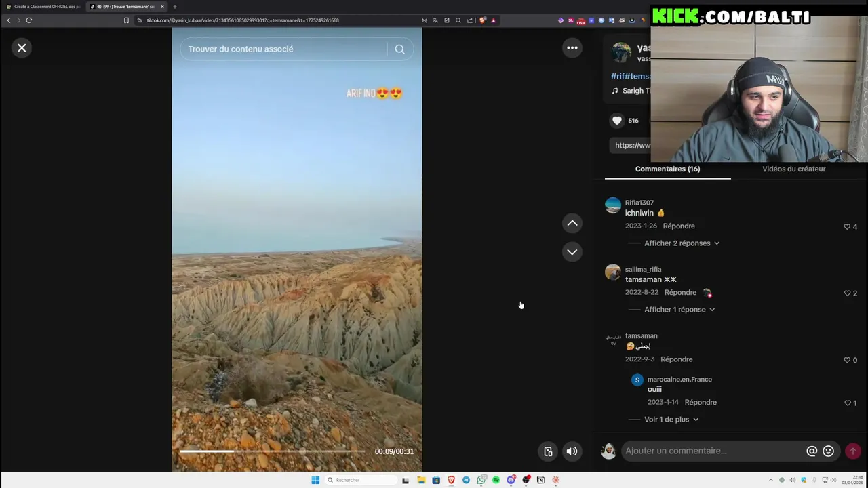The image size is (868, 488).
Task: Post comment with red send arrow
Action: tap(853, 451)
